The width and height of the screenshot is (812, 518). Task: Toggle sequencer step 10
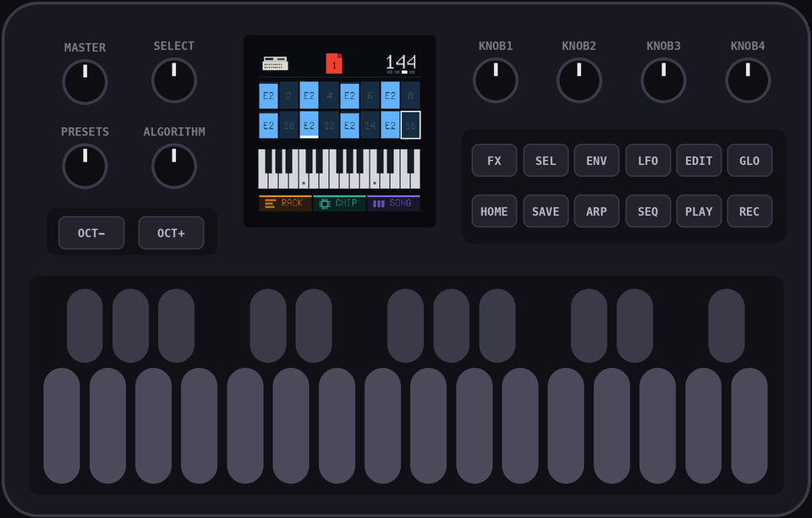pos(288,125)
